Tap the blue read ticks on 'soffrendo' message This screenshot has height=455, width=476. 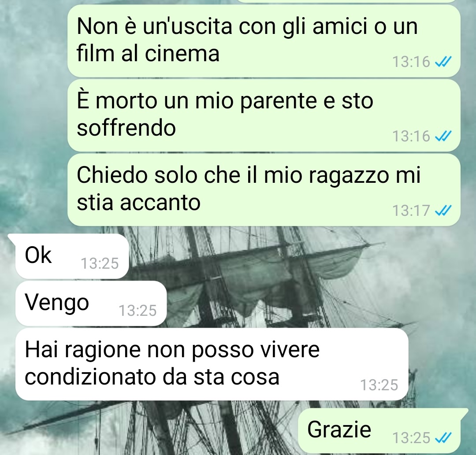443,136
